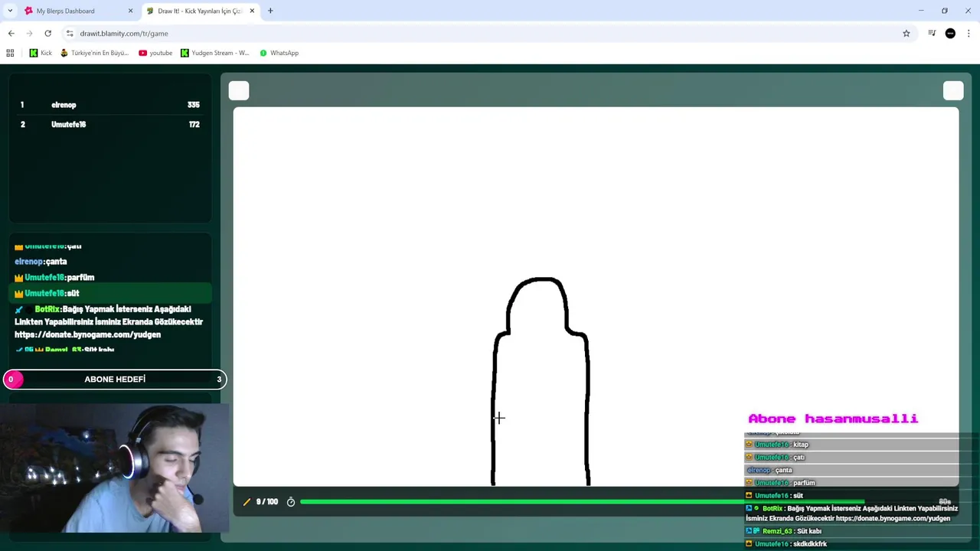980x551 pixels.
Task: Open the donate.bynogame.com/yudgen link in chat
Action: pos(87,334)
